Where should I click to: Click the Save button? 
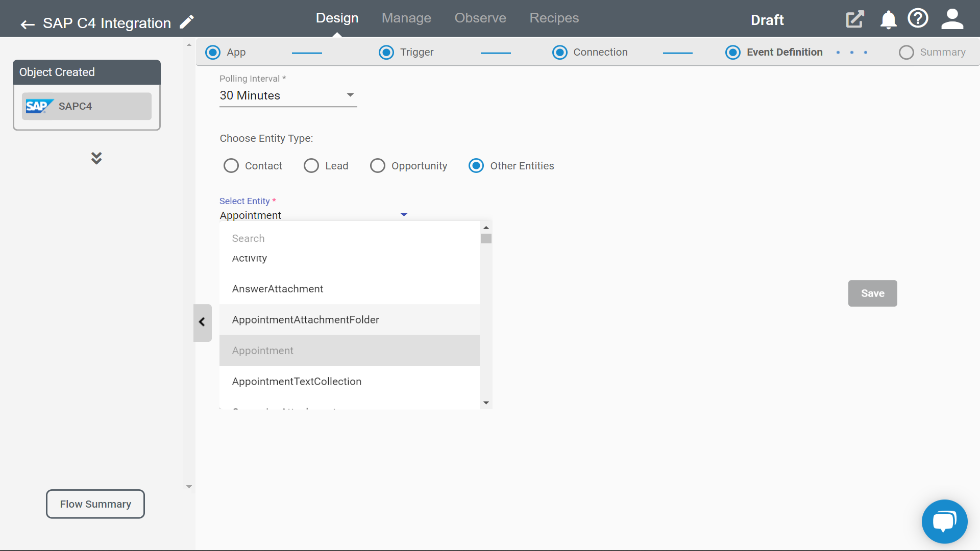point(872,293)
